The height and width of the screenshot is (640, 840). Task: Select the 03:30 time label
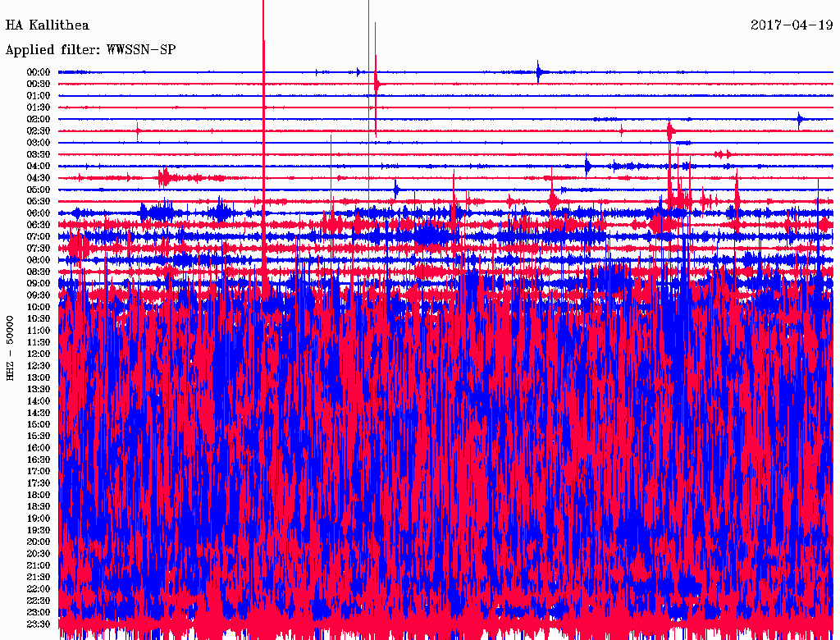[39, 154]
